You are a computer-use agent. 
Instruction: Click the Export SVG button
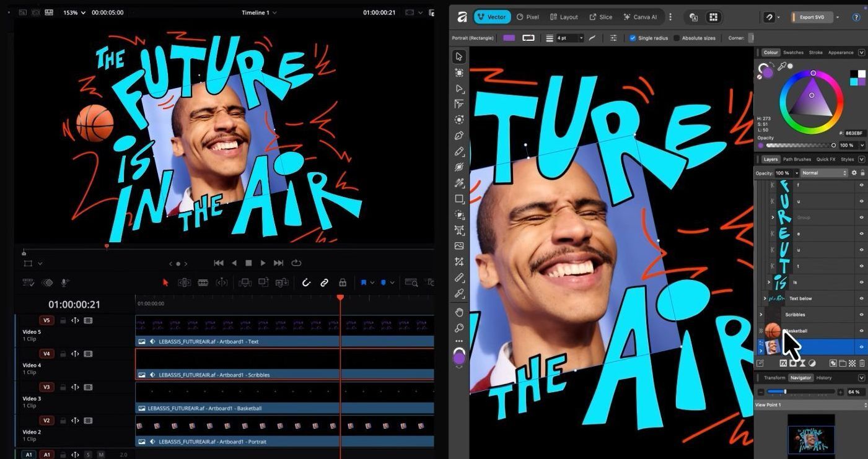(x=812, y=17)
